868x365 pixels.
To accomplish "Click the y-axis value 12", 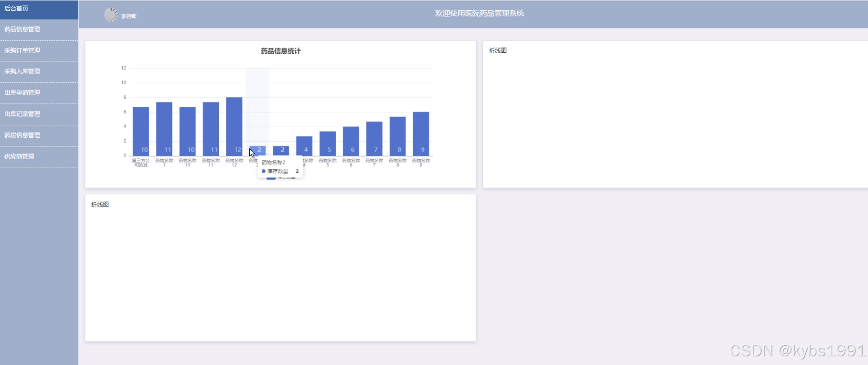I will pyautogui.click(x=124, y=68).
